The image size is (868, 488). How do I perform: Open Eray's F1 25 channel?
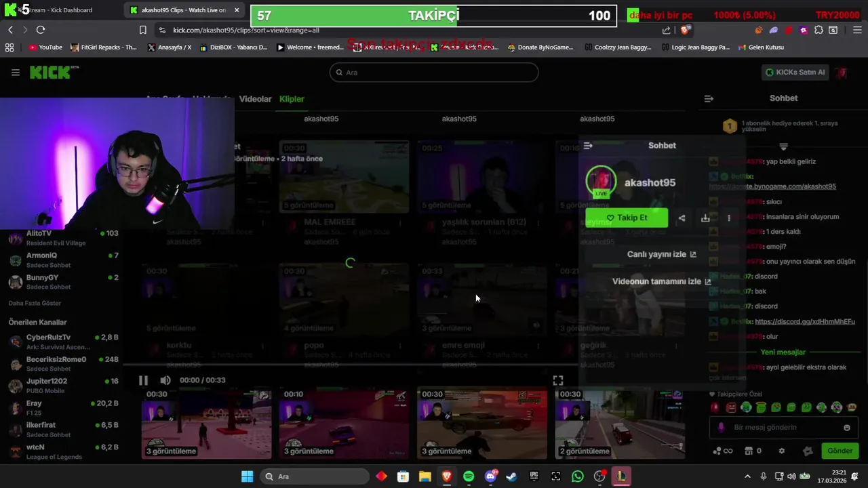pyautogui.click(x=63, y=407)
